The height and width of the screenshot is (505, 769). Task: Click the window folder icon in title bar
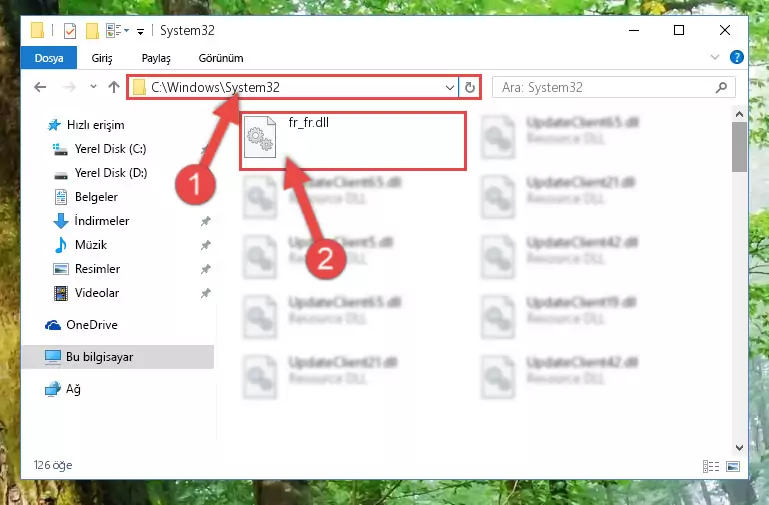coord(37,30)
